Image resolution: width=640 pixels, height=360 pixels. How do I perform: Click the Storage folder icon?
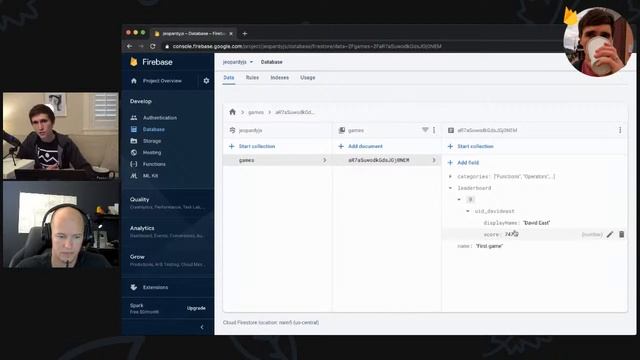pyautogui.click(x=134, y=141)
